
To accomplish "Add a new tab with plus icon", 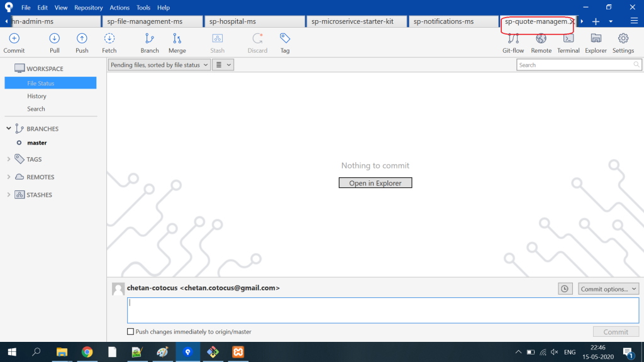I will point(596,21).
